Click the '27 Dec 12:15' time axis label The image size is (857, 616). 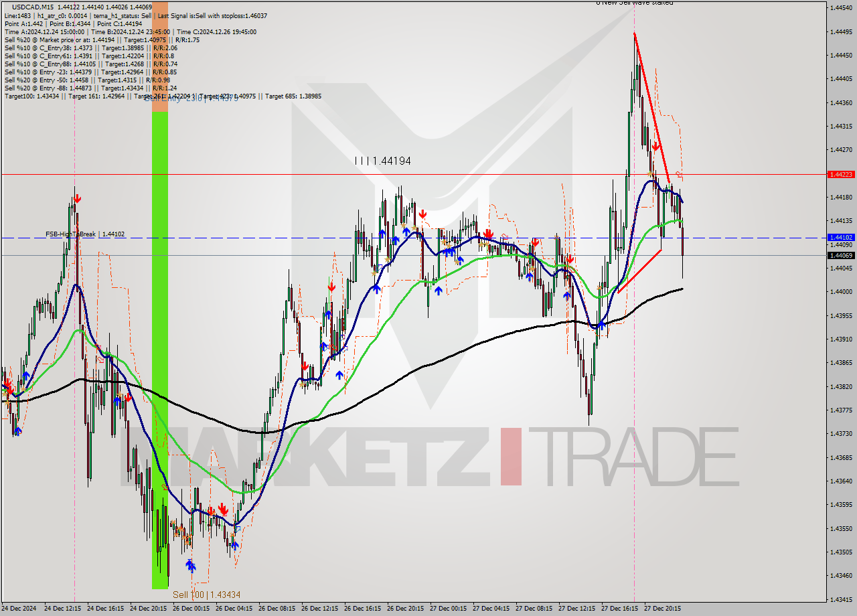pyautogui.click(x=576, y=609)
